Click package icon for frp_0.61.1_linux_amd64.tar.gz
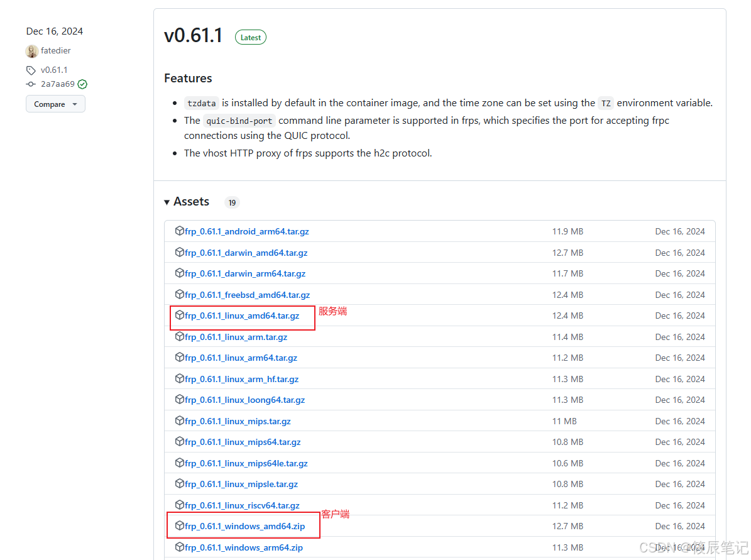This screenshot has width=751, height=560. pyautogui.click(x=180, y=316)
